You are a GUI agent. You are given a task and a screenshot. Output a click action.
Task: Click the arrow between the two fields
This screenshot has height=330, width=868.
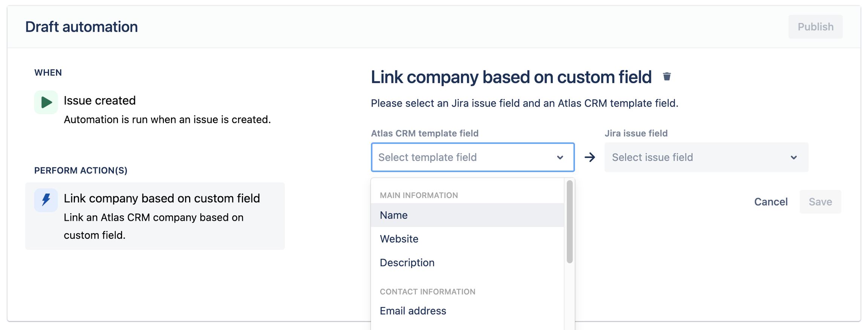(590, 157)
